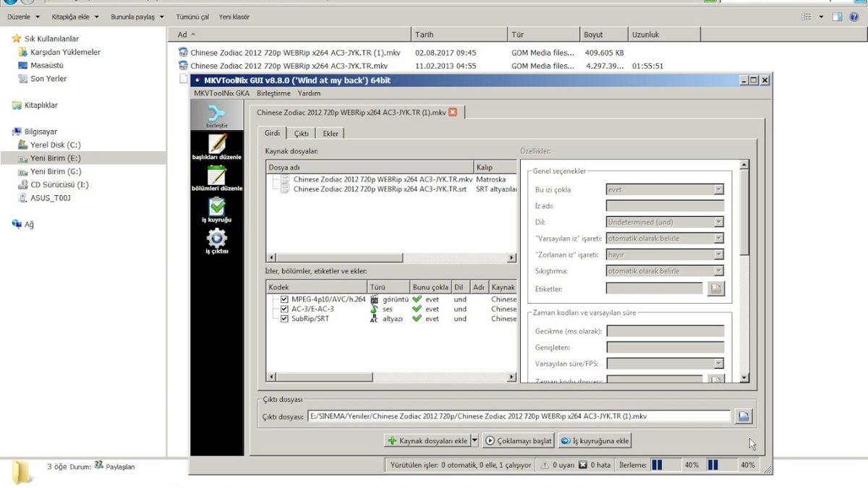Select the birleştir tool in the sidebar

tap(217, 114)
